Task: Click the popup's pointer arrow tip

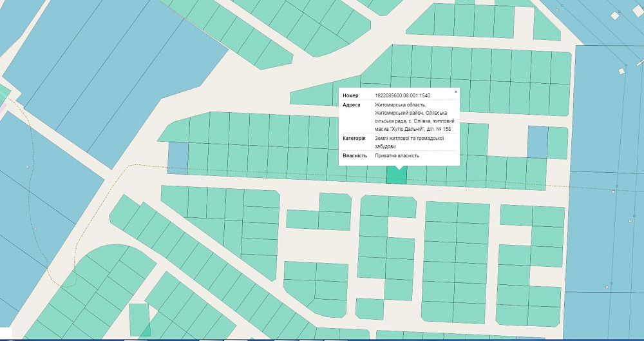Action: click(x=399, y=170)
